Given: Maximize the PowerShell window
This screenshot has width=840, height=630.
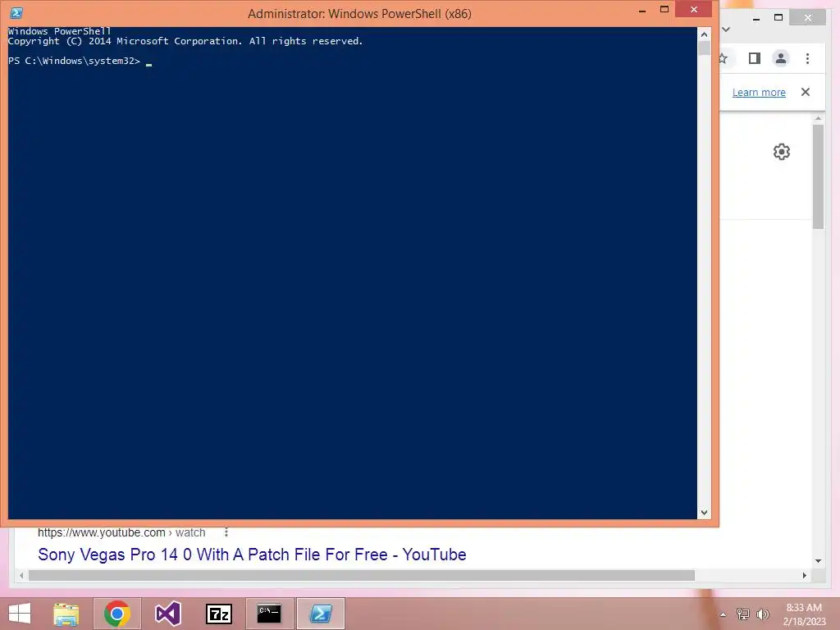Looking at the screenshot, I should click(664, 9).
